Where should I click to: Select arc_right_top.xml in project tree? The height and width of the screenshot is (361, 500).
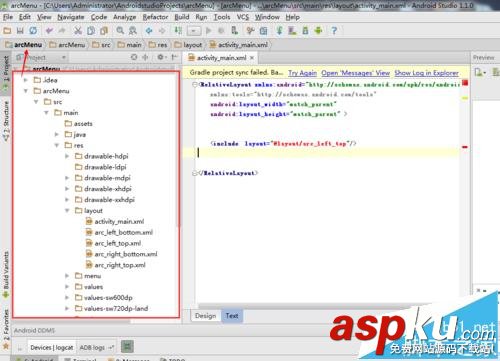(x=116, y=265)
